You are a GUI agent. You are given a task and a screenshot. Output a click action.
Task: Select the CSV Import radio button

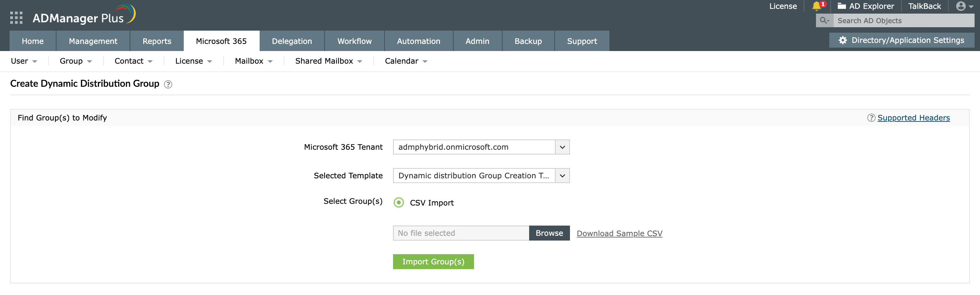(398, 202)
